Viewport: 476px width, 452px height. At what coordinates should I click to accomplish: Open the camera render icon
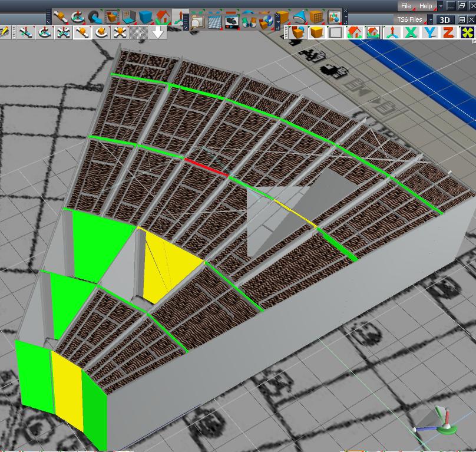pyautogui.click(x=232, y=22)
